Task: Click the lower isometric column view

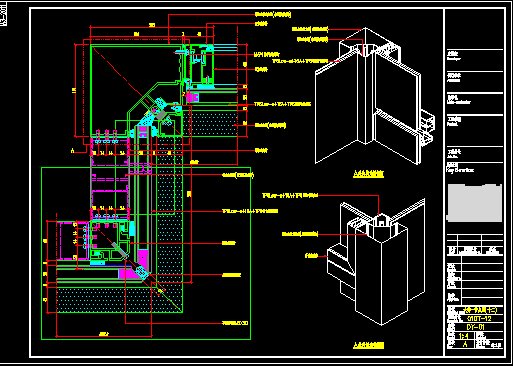Action: (x=376, y=262)
